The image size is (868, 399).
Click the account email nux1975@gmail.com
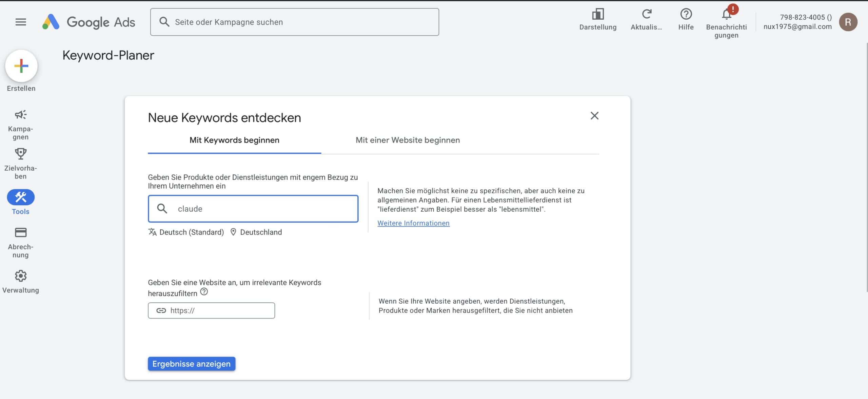coord(797,26)
